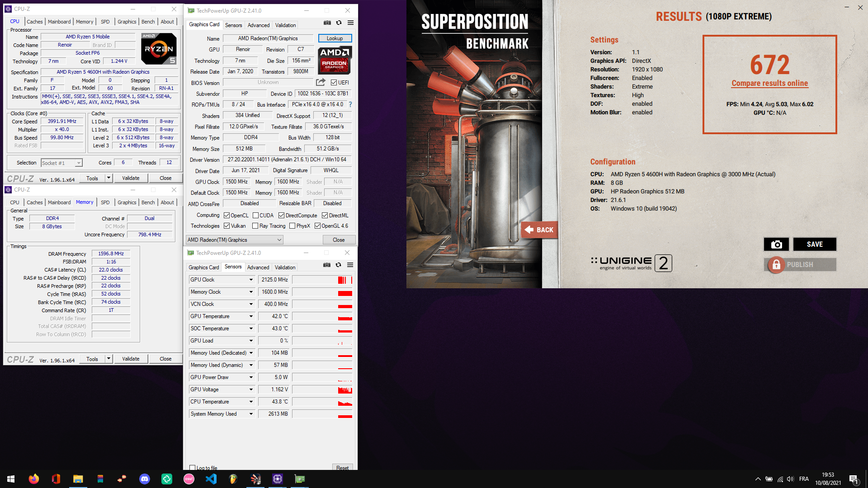
Task: Click camera icon in GPU-Z Sensors window
Action: [x=326, y=265]
